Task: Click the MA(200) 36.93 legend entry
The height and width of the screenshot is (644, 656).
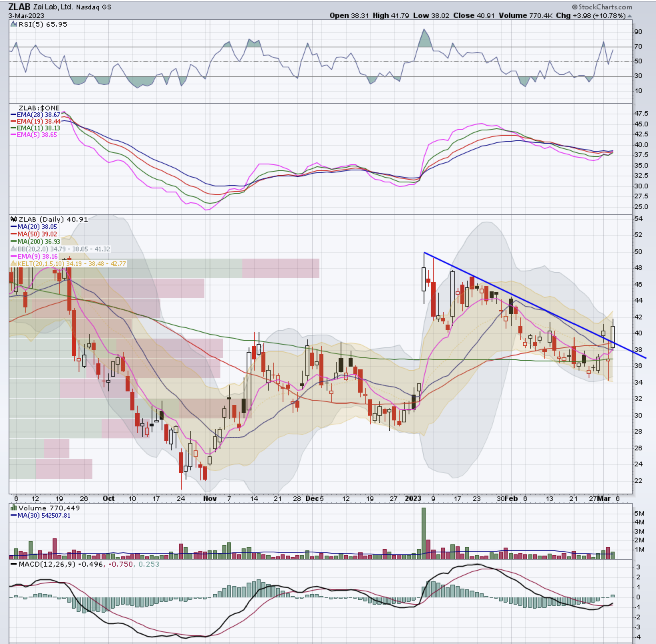Action: [36, 241]
